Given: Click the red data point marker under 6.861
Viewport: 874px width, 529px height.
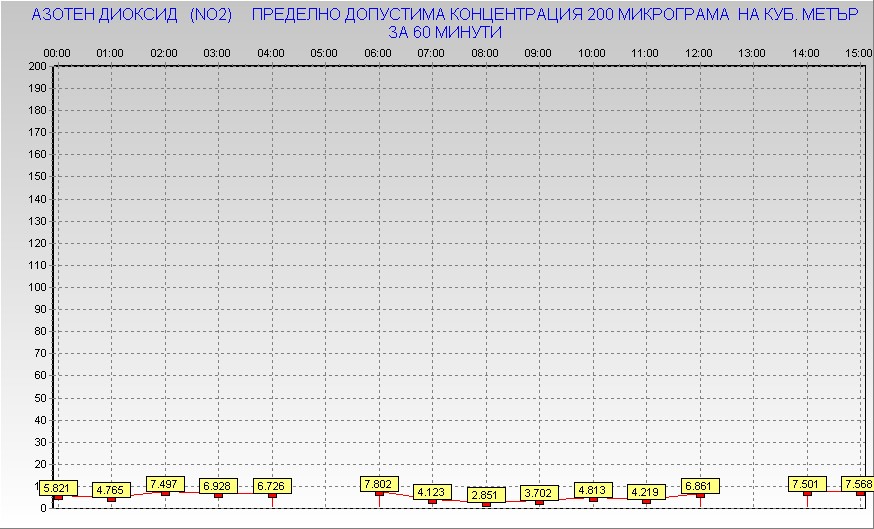Looking at the screenshot, I should click(700, 496).
